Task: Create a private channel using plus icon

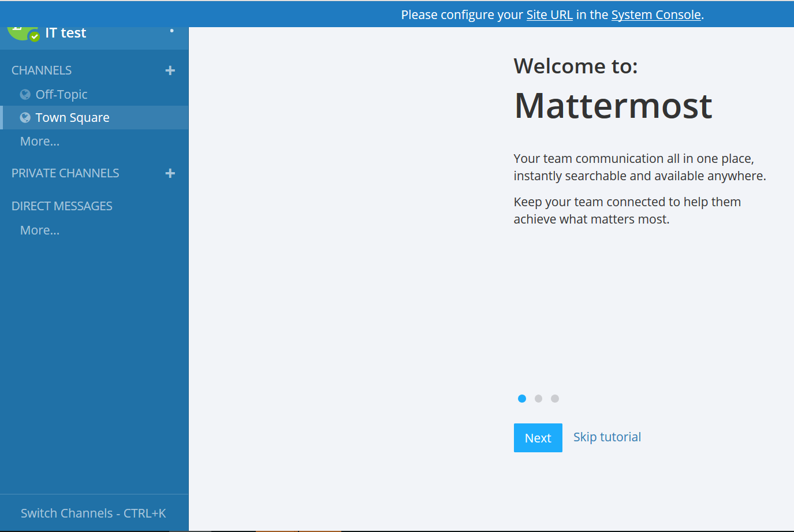Action: point(170,173)
